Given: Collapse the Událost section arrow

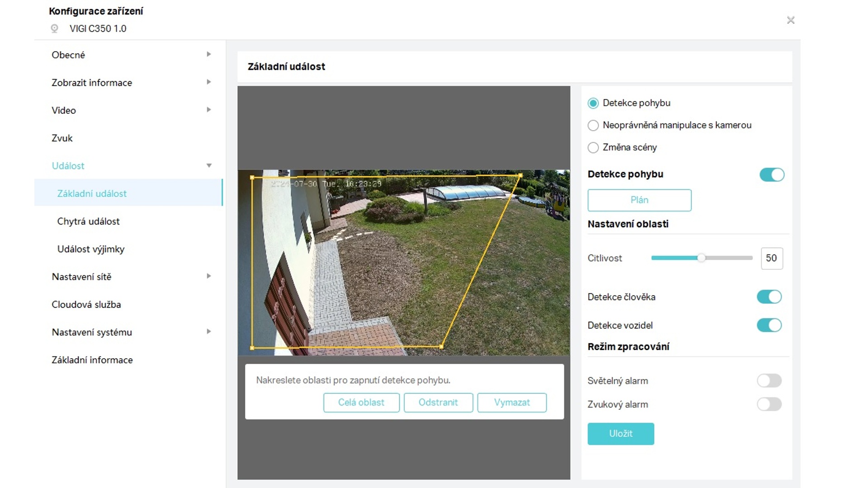Looking at the screenshot, I should pos(209,165).
